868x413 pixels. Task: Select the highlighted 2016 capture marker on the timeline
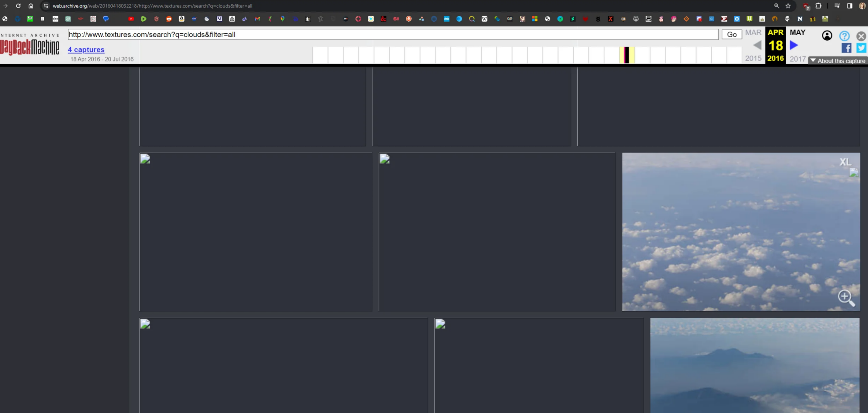point(626,55)
